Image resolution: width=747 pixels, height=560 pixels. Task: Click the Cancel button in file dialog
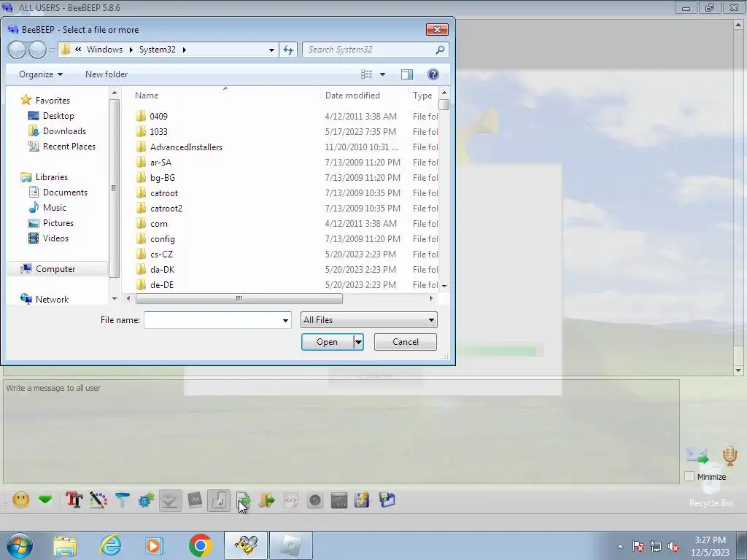[x=406, y=342]
